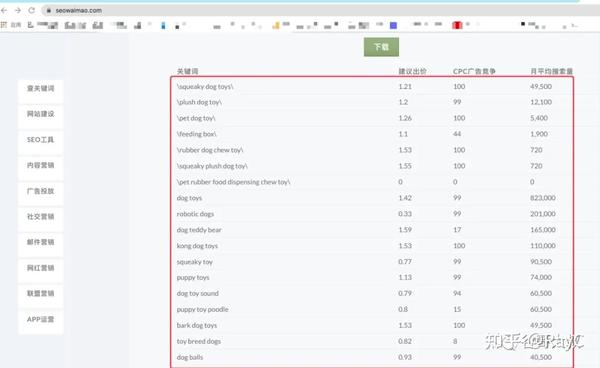600x368 pixels.
Task: Click the 'bark dog toys' keyword
Action: tap(197, 326)
